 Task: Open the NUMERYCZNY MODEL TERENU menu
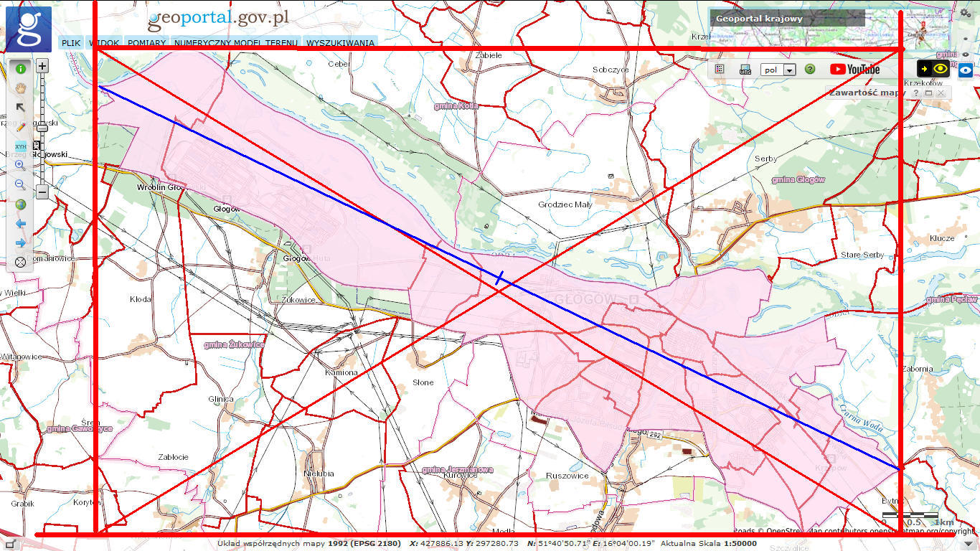(236, 42)
